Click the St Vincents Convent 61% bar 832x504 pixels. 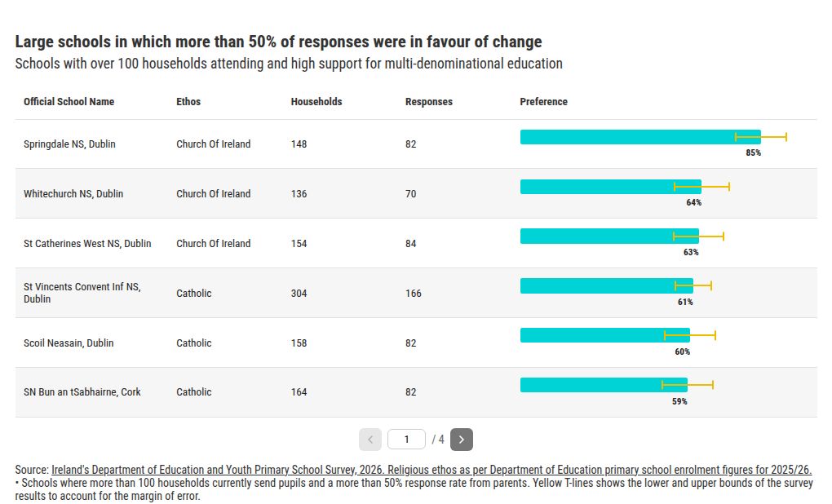(x=607, y=286)
